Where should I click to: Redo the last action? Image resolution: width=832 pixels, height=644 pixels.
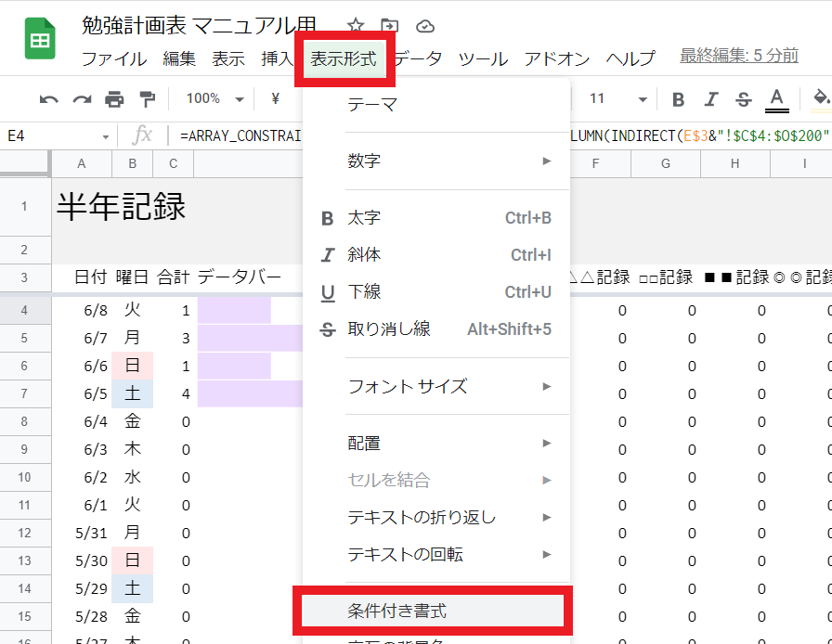tap(82, 99)
